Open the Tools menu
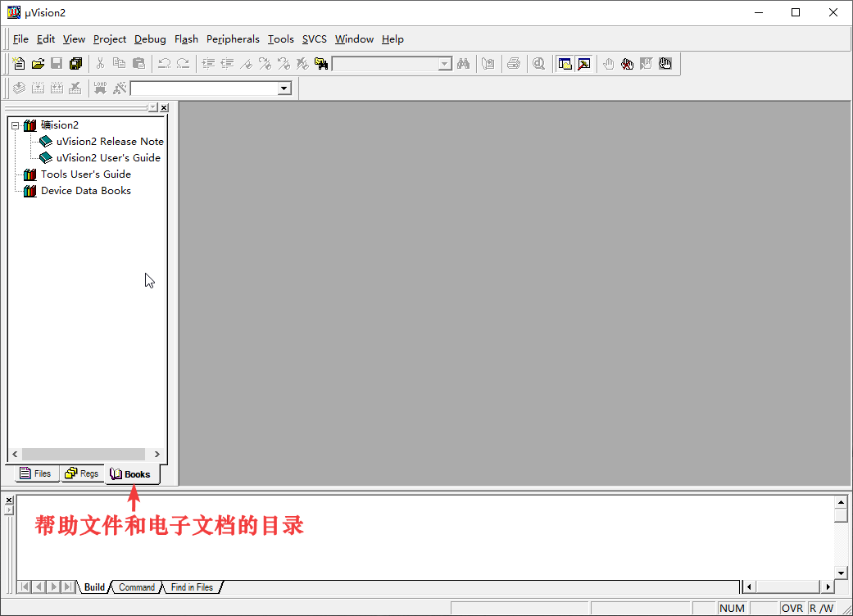Image resolution: width=853 pixels, height=616 pixels. [281, 39]
